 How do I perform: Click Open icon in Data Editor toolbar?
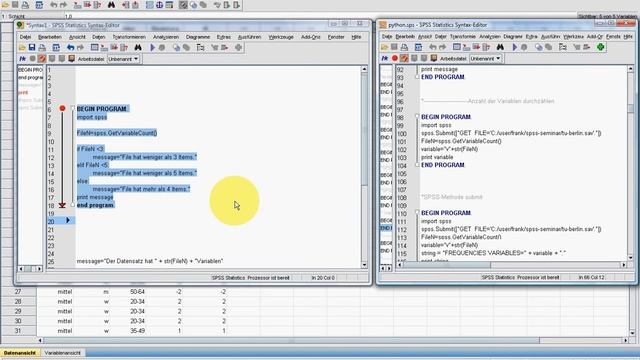[x=5, y=5]
